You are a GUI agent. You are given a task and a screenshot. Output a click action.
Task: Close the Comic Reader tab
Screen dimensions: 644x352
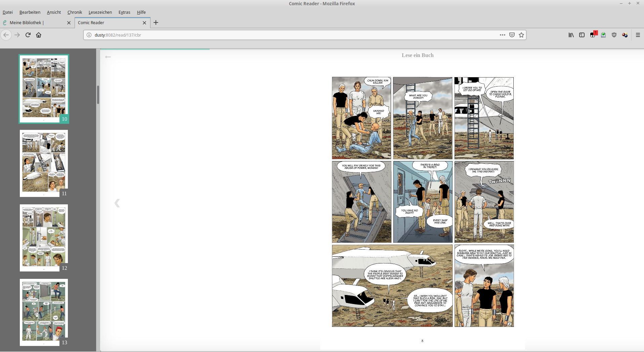[144, 23]
